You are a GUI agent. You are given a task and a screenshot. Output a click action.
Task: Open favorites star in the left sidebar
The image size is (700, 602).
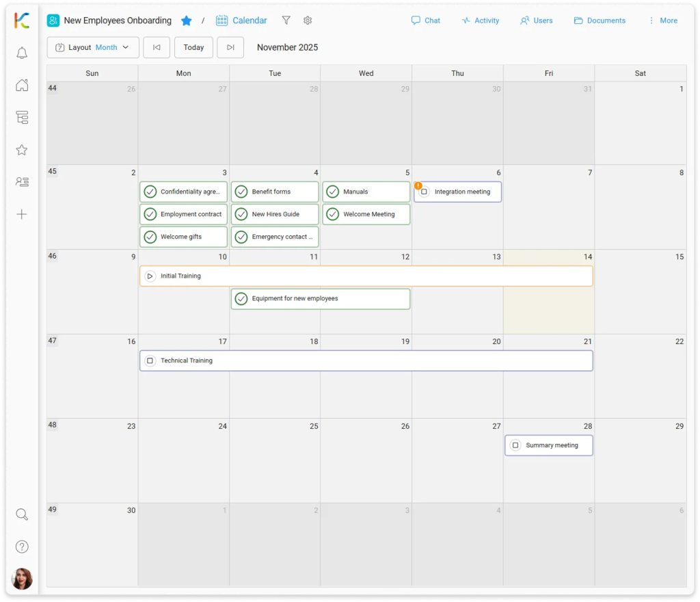click(x=22, y=150)
